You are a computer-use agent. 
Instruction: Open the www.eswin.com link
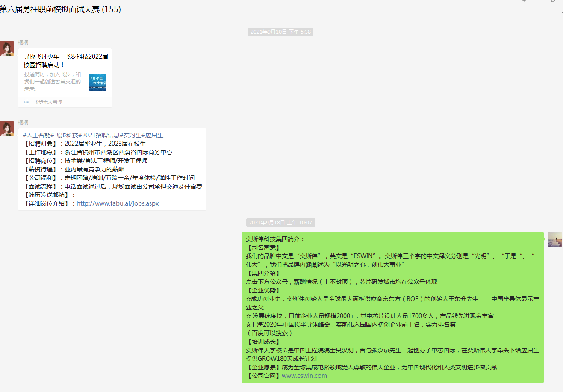pyautogui.click(x=304, y=376)
